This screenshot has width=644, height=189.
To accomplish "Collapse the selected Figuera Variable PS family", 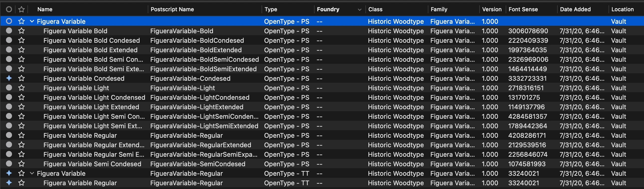I will point(32,21).
